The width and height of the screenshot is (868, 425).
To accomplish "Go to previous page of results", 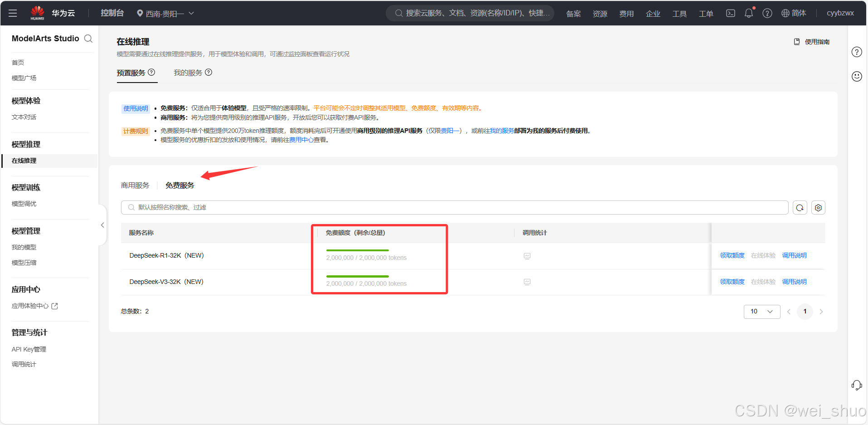I will (x=789, y=312).
